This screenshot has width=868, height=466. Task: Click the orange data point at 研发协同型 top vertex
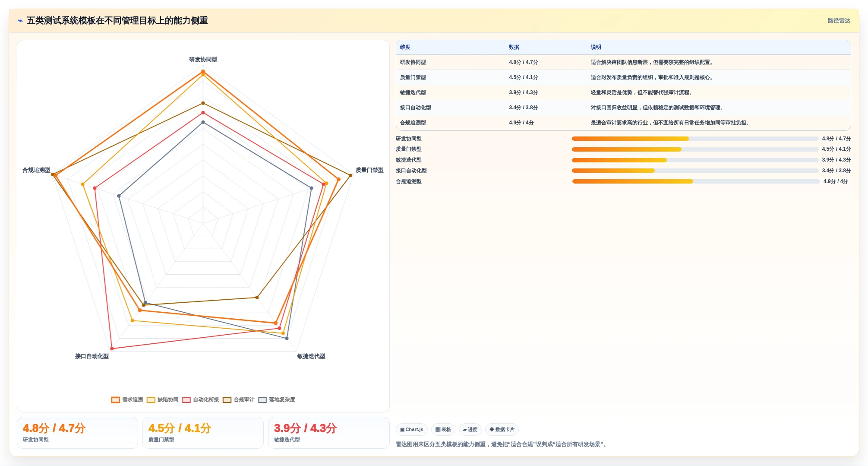tap(203, 71)
